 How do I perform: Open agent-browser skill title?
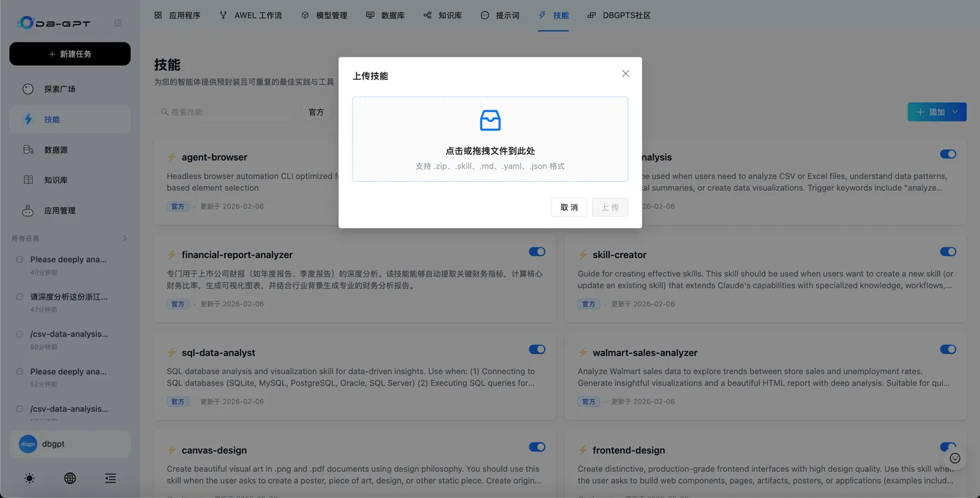click(x=214, y=157)
